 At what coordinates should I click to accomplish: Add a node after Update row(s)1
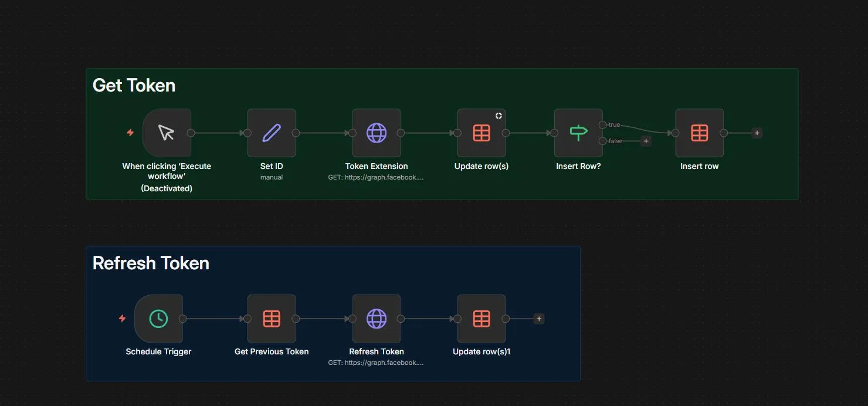[539, 319]
